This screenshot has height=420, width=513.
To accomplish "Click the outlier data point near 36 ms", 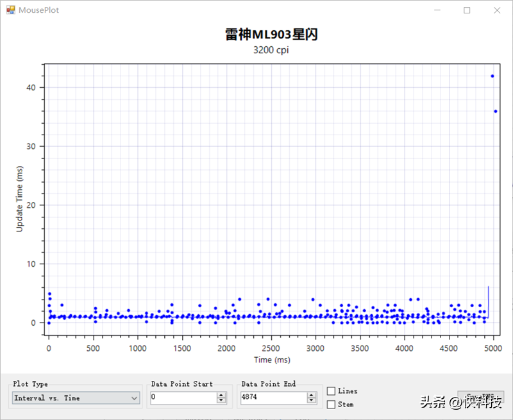I will point(496,112).
